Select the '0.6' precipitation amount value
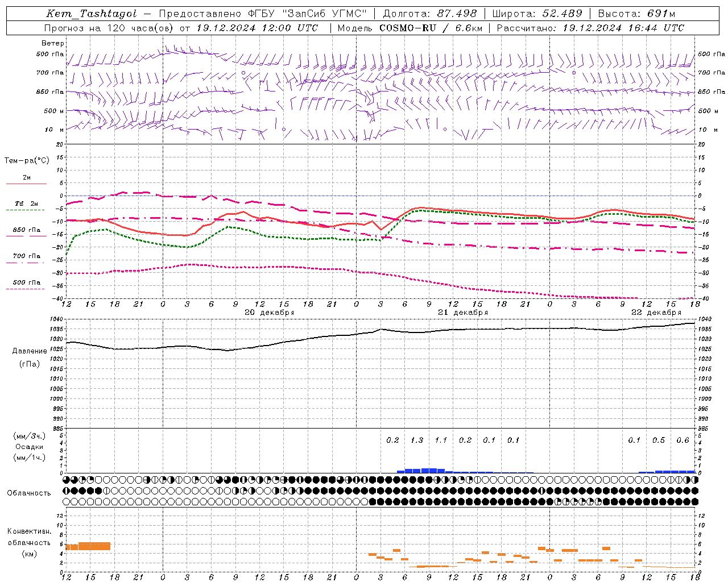Image resolution: width=728 pixels, height=582 pixels. point(682,440)
